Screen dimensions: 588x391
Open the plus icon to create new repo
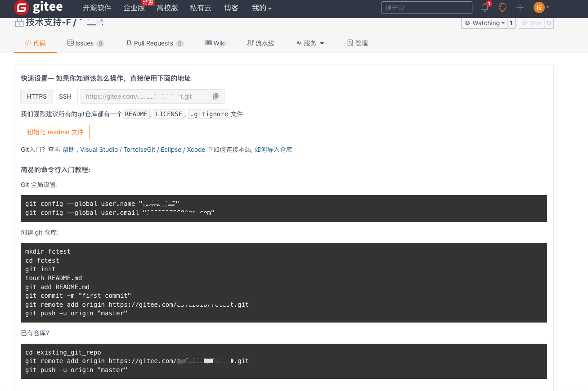click(520, 8)
